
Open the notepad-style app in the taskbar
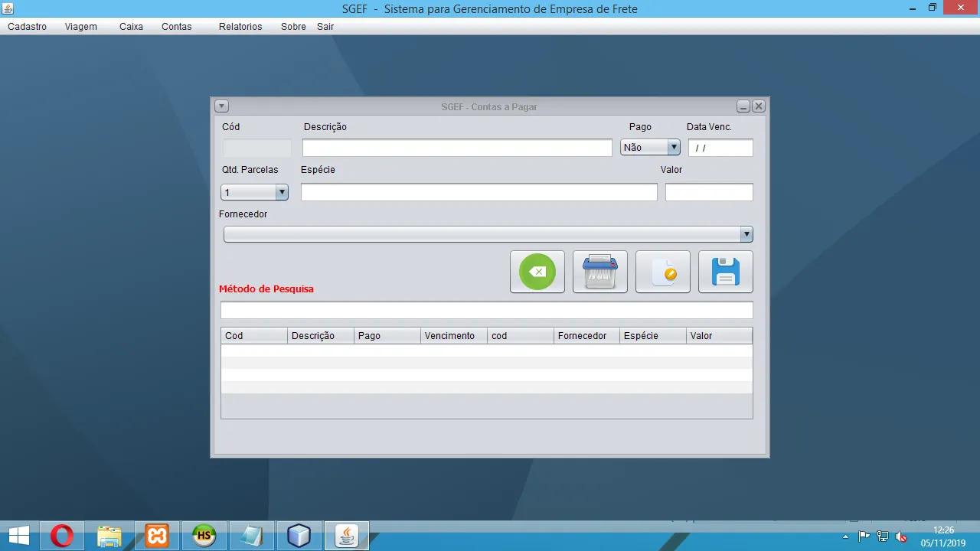click(252, 536)
